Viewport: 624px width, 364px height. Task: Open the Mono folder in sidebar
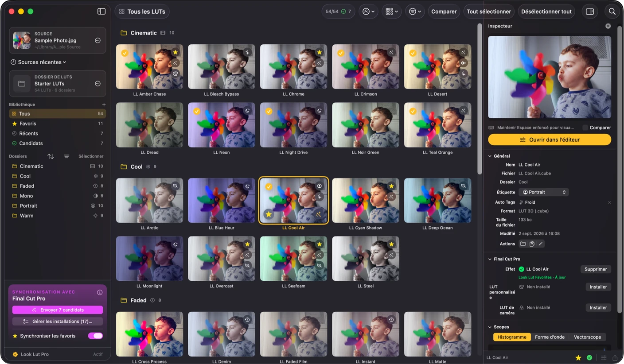(x=58, y=196)
